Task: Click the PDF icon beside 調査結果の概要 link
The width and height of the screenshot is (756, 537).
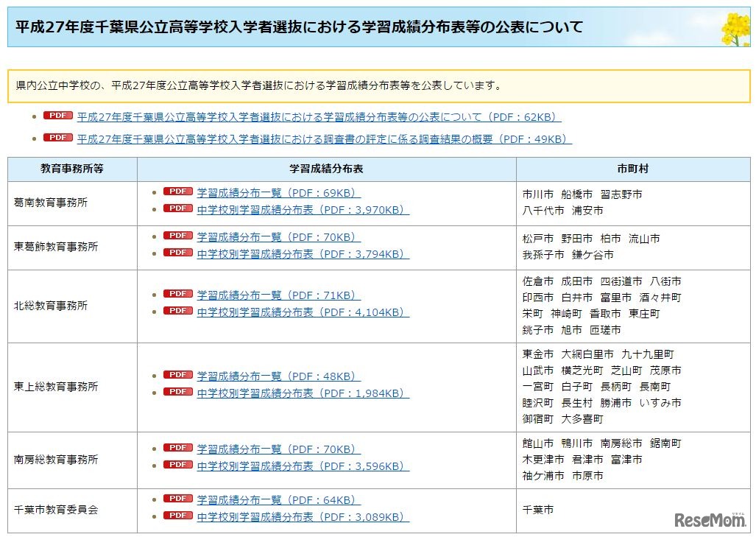Action: (x=58, y=136)
